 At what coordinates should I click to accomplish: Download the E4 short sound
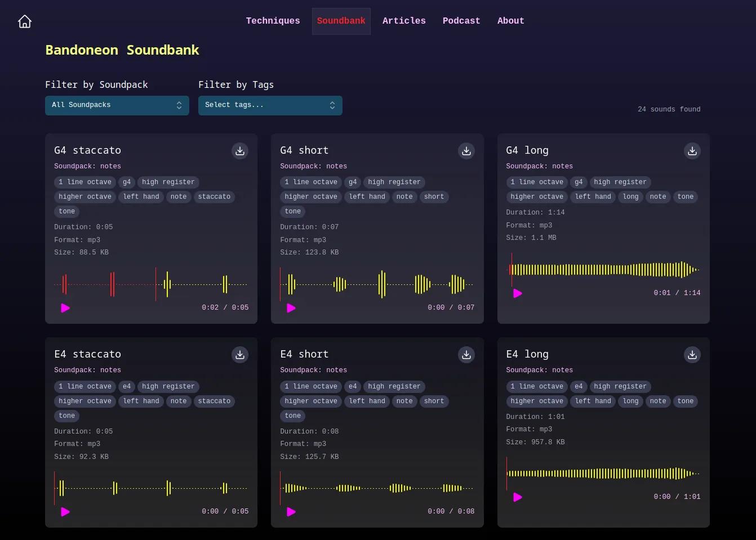point(466,355)
